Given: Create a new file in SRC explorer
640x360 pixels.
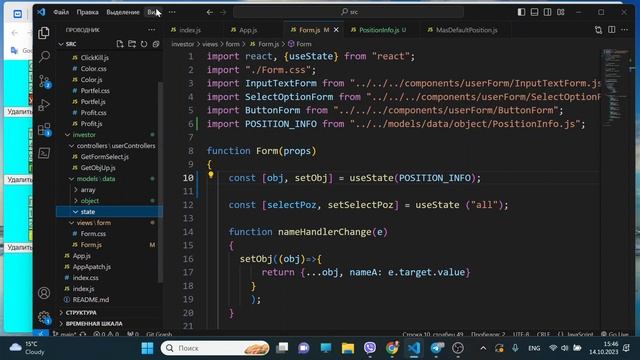Looking at the screenshot, I should [x=120, y=44].
